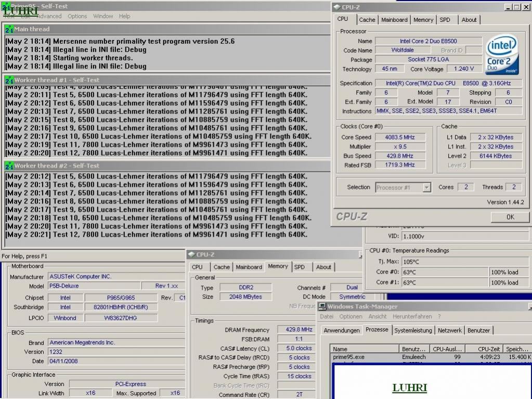Click the DRAM Frequency value 429.8 MHz
532x399 pixels.
pos(296,329)
